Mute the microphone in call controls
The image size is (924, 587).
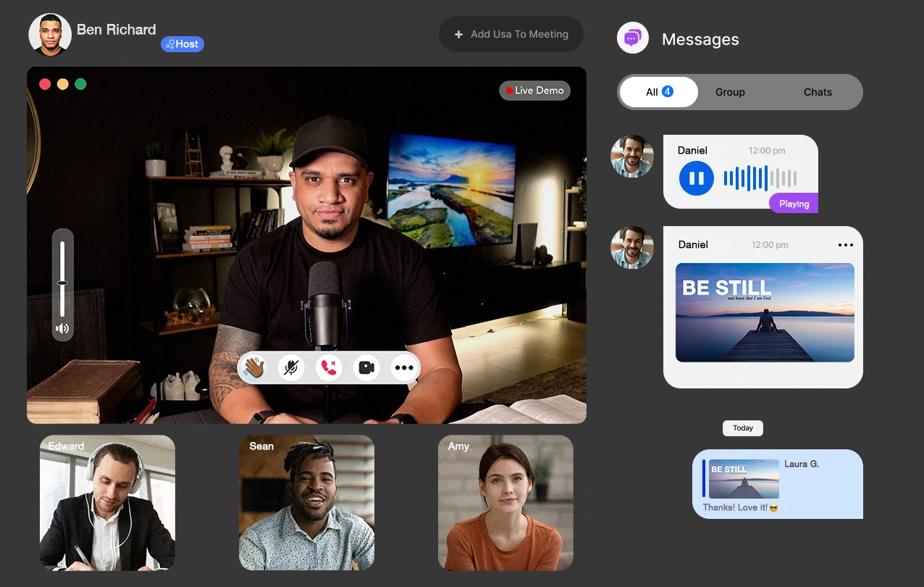pyautogui.click(x=291, y=368)
